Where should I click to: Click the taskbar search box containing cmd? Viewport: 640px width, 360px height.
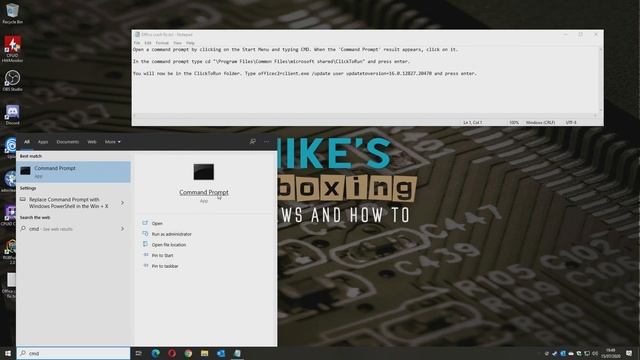(73, 353)
